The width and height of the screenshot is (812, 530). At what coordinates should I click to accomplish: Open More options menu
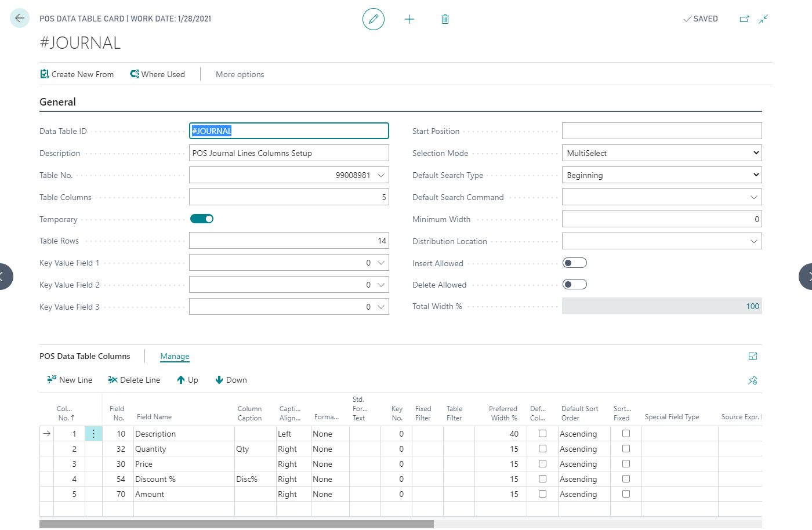(240, 74)
